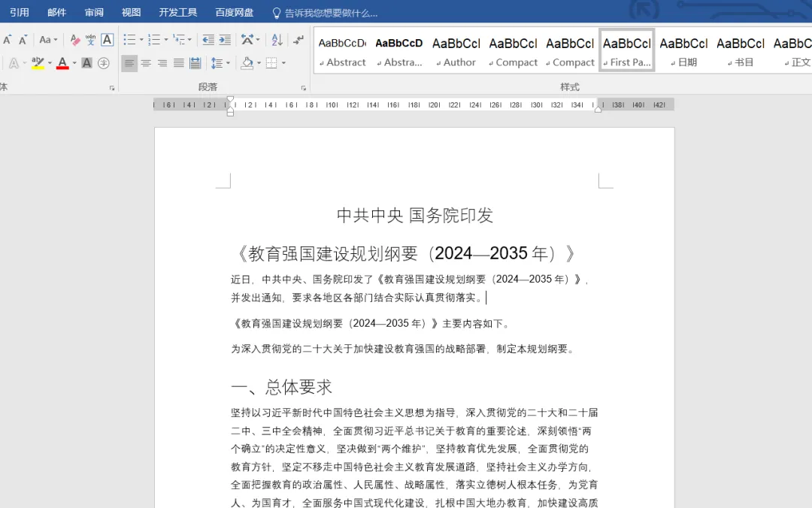Open the Asian Layout character scaling button
812x508 pixels.
point(250,40)
